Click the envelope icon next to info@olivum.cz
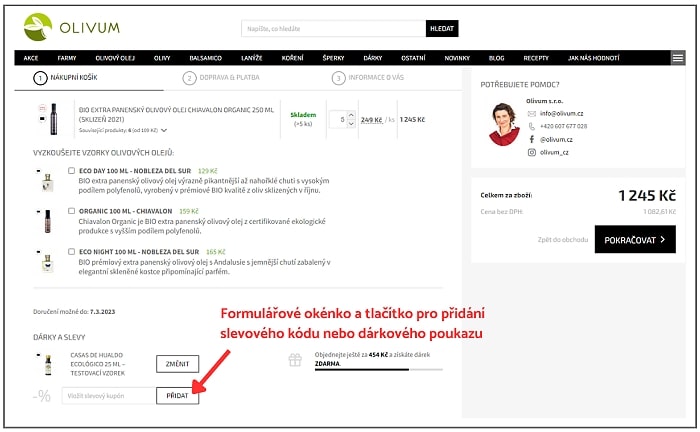Image resolution: width=700 pixels, height=432 pixels. coord(531,113)
